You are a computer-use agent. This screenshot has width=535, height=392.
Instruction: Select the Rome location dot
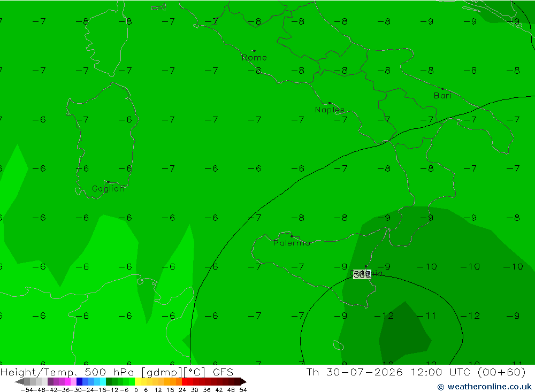point(254,51)
